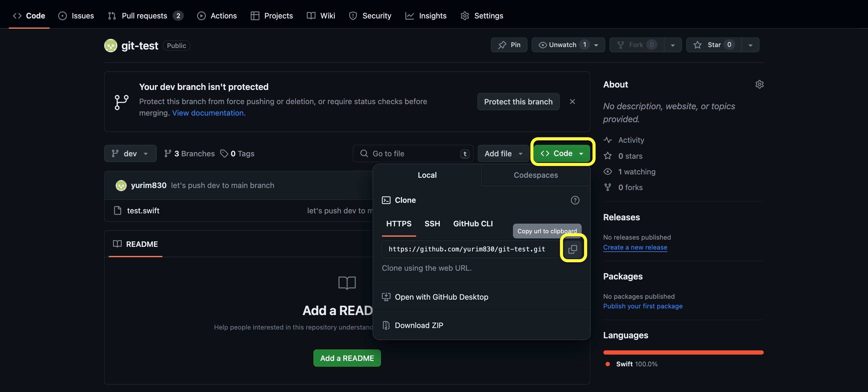Open the test.swift file

click(x=143, y=211)
